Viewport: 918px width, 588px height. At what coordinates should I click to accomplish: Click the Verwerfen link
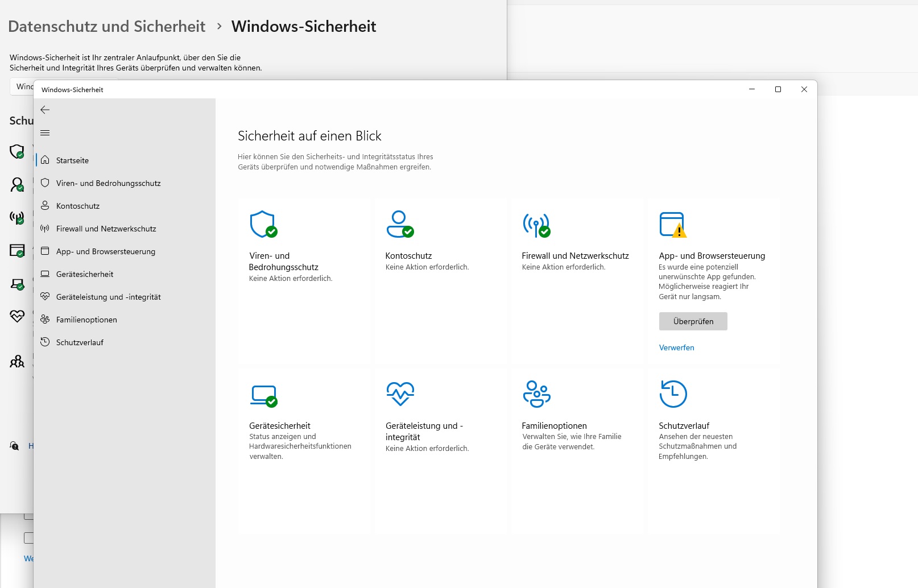point(676,347)
